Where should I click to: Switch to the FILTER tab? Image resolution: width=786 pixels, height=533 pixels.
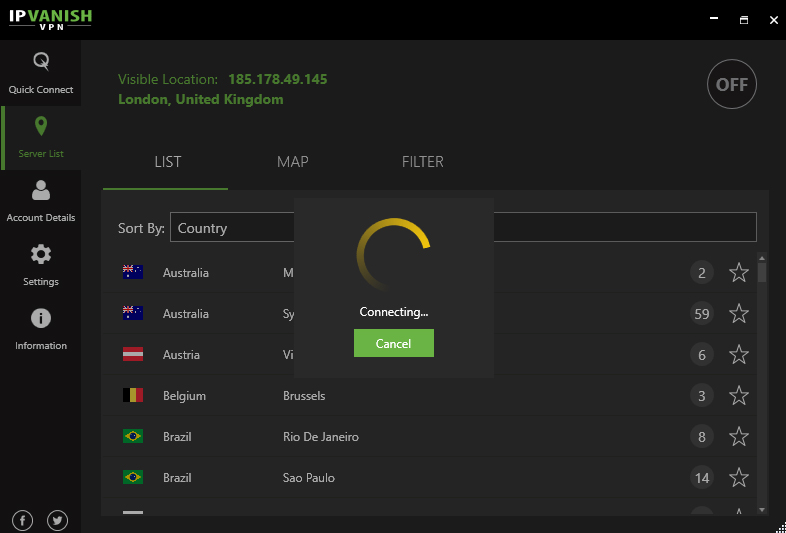[x=423, y=162]
